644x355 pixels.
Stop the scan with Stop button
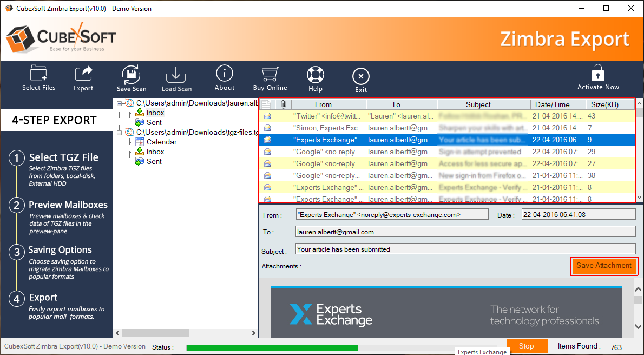[526, 346]
